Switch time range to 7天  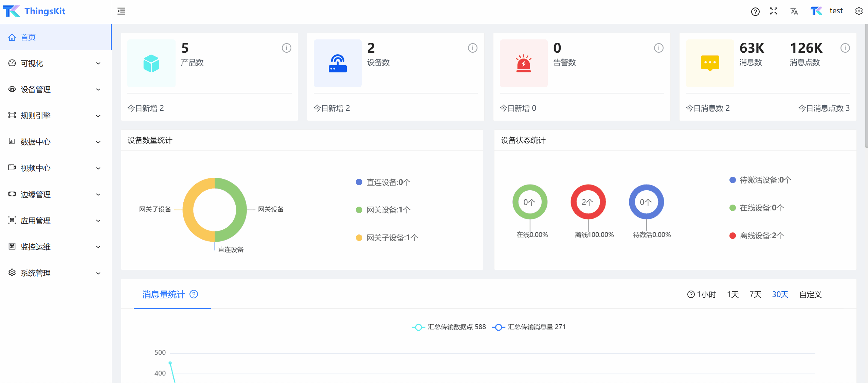(x=755, y=294)
